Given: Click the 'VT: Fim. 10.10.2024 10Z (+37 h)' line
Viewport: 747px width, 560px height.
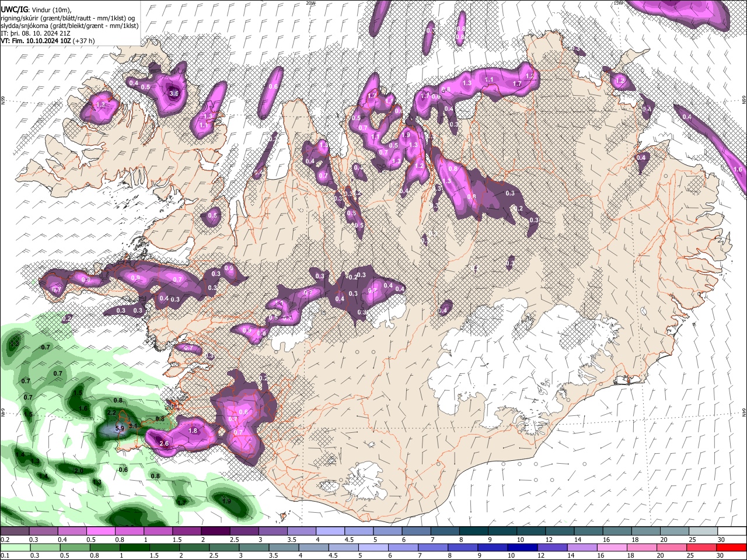Looking at the screenshot, I should click(48, 41).
